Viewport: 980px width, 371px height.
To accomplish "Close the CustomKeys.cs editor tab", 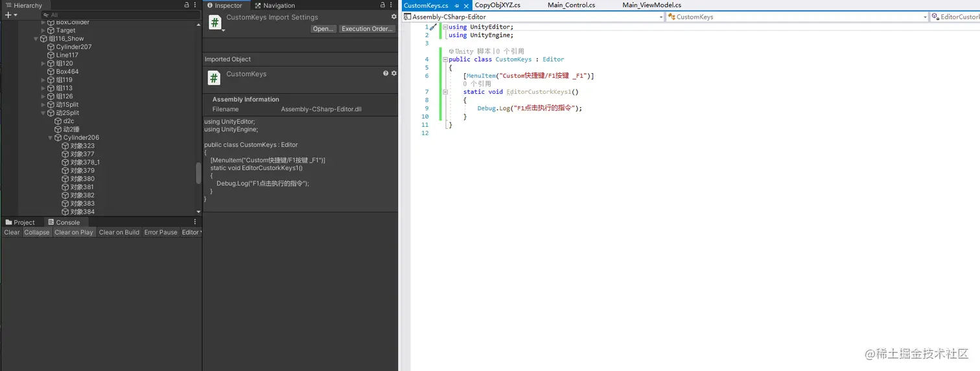I will tap(467, 5).
